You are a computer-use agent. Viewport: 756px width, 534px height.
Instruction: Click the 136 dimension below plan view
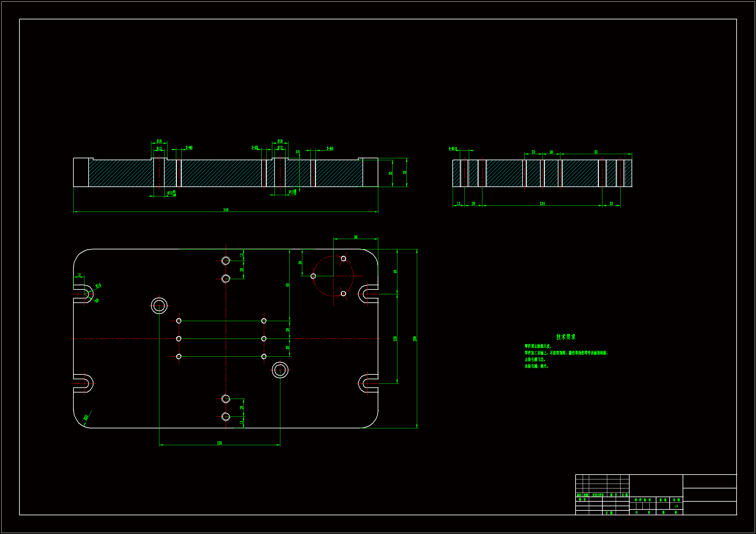click(220, 443)
